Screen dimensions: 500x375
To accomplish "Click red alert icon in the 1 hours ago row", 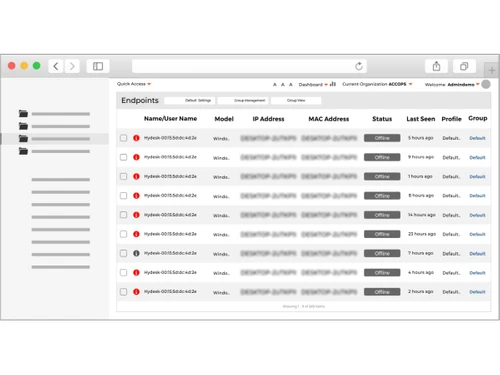I will [x=136, y=176].
